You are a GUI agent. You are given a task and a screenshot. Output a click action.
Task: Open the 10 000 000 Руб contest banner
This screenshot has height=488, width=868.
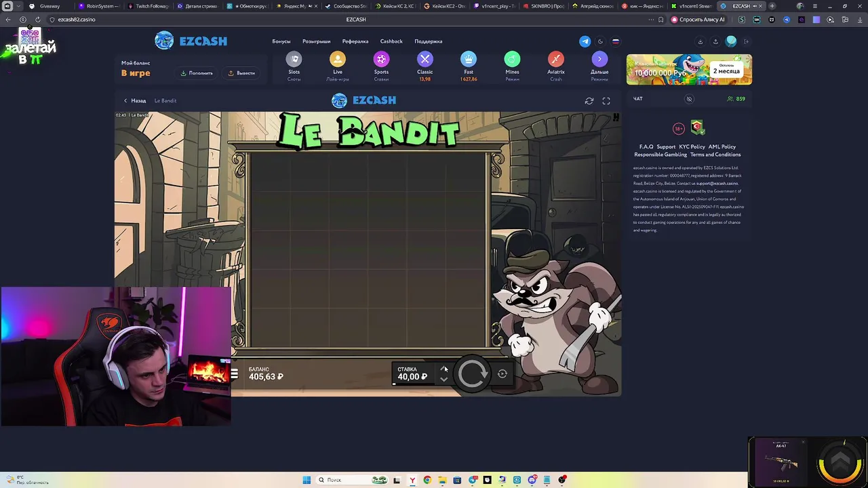pyautogui.click(x=689, y=70)
